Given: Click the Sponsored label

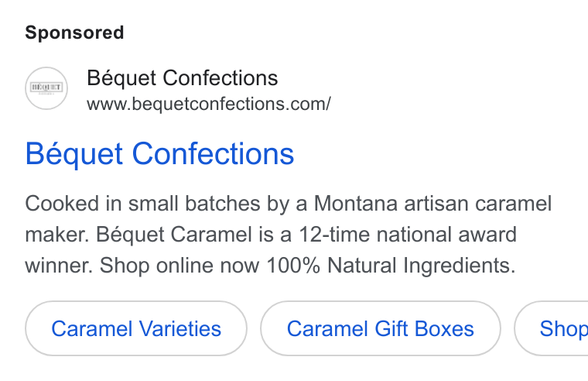Looking at the screenshot, I should (74, 33).
